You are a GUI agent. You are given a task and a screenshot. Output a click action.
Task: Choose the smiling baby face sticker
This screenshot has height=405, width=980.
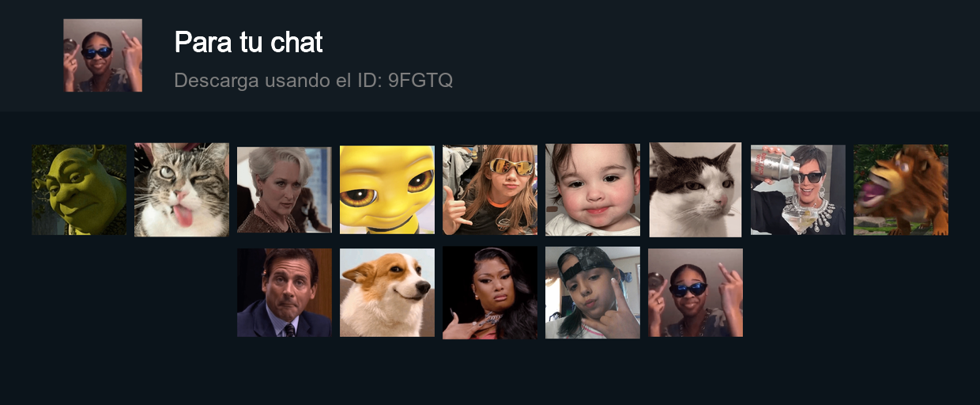(x=593, y=190)
